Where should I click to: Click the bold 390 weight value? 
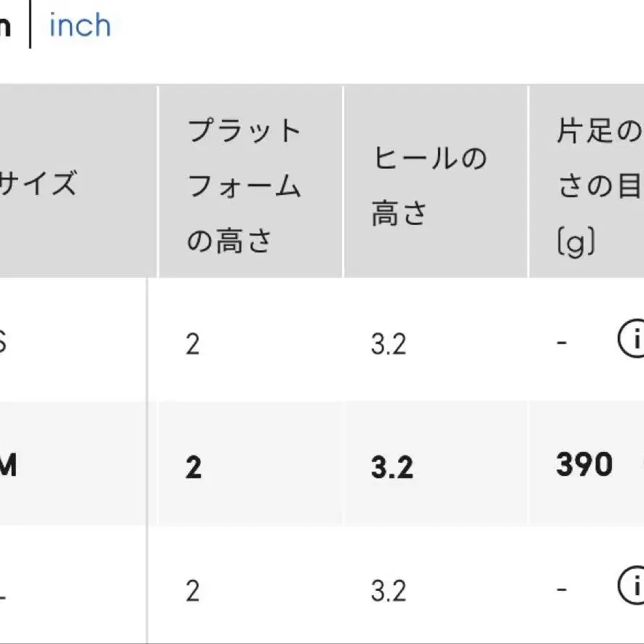(584, 464)
